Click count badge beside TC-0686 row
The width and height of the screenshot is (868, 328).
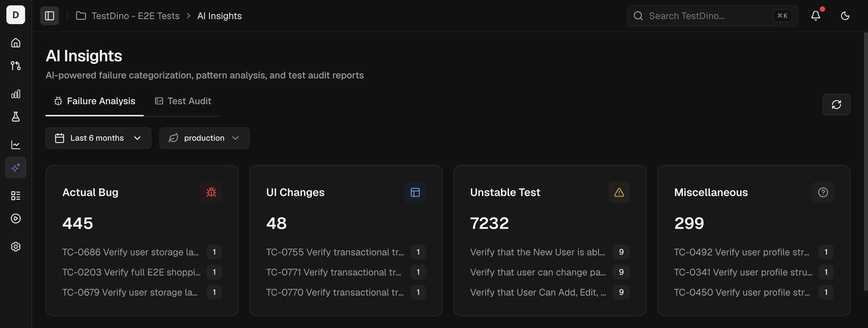tap(214, 252)
